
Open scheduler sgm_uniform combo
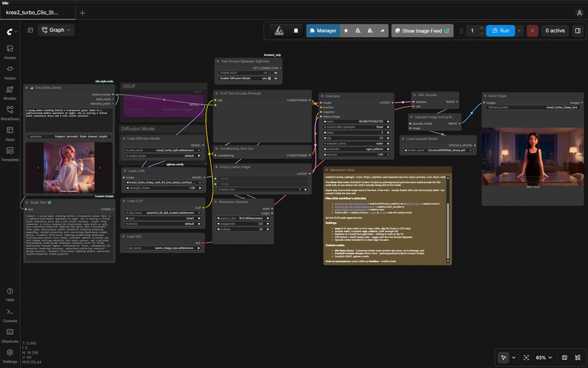click(x=356, y=149)
